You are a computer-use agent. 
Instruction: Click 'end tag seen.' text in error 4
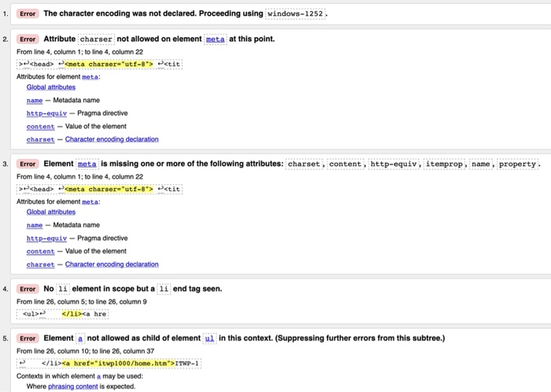[198, 289]
